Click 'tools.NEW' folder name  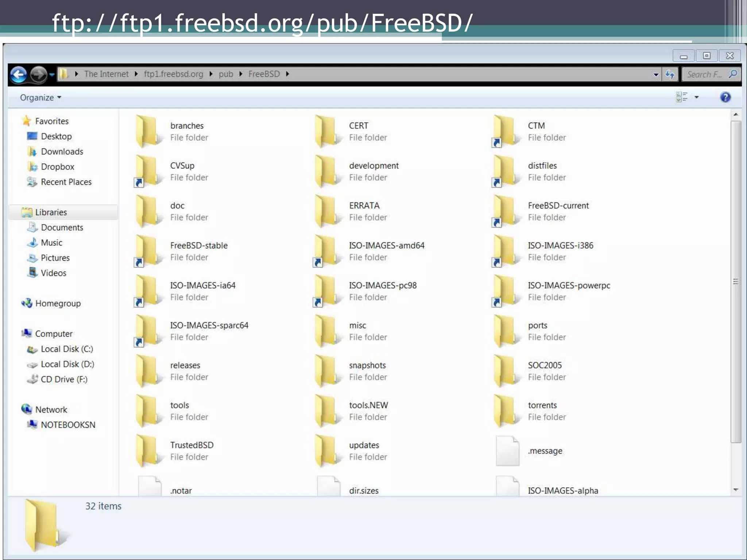368,405
